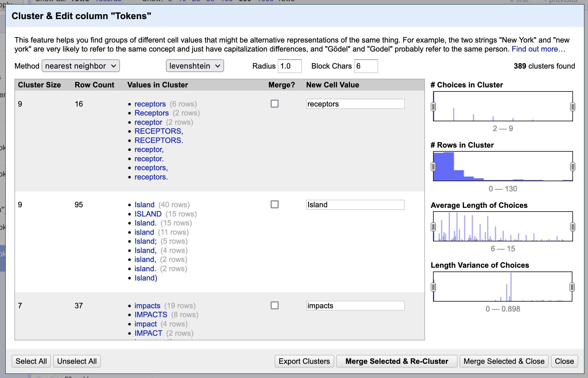Click the New Cell Value field containing impacts
588x378 pixels.
tap(355, 306)
